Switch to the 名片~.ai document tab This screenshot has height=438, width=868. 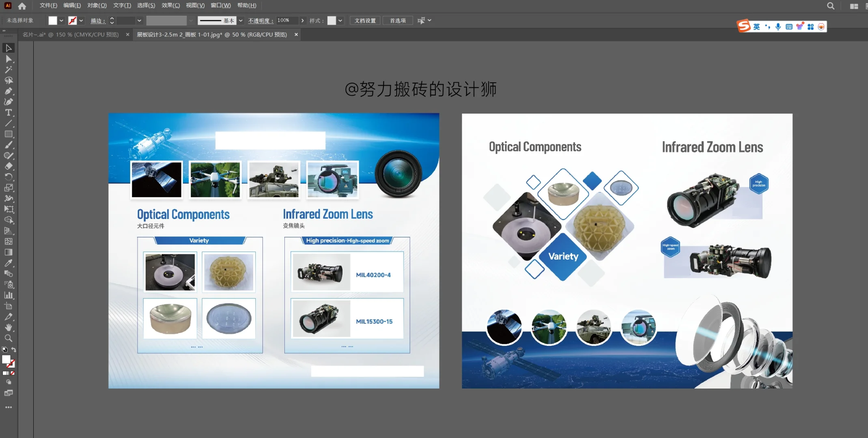click(x=71, y=34)
